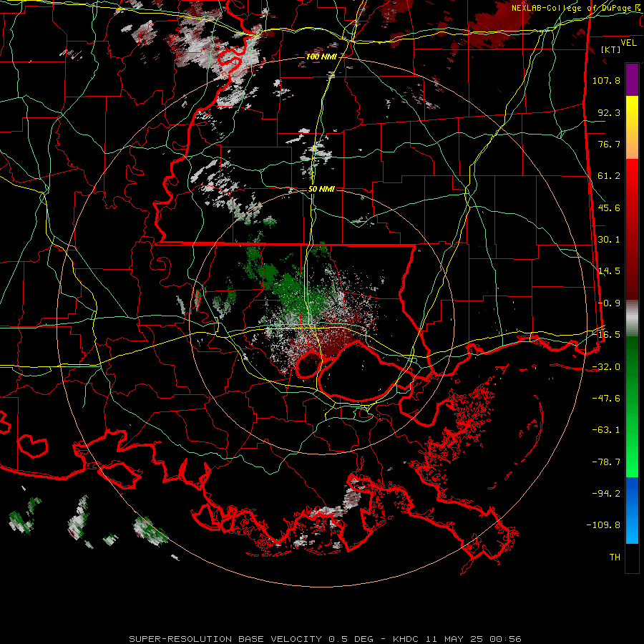Click the Super-Resolution Base Velocity caption text
644x644 pixels.
(x=325, y=639)
